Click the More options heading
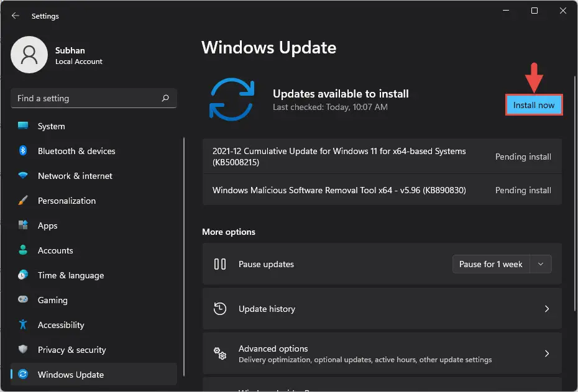Viewport: 578px width, 392px height. point(229,232)
